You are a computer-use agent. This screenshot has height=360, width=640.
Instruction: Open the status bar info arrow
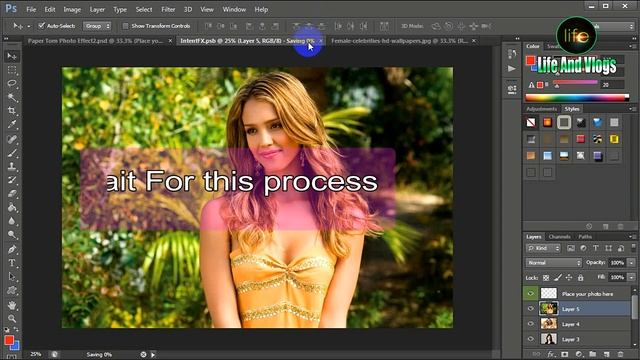[153, 355]
